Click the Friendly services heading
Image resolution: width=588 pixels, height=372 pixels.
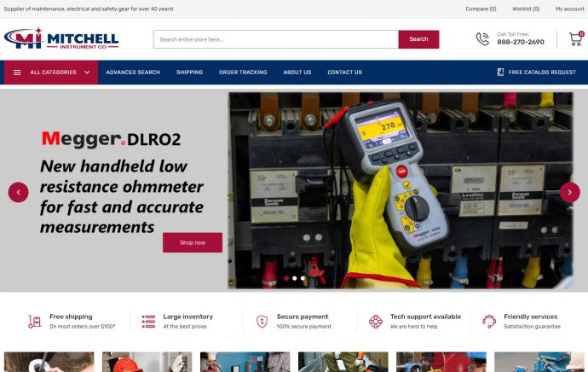coord(531,317)
